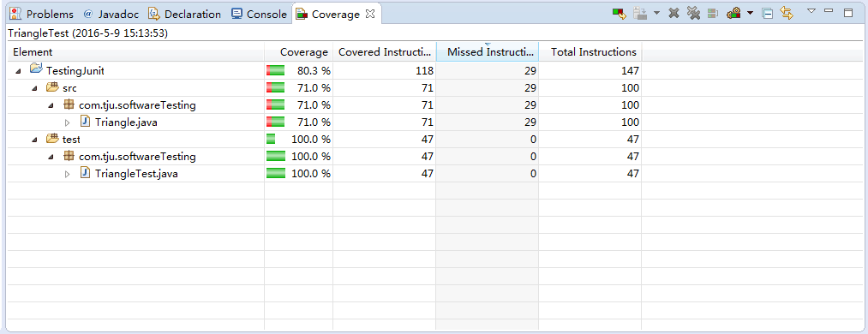
Task: Click missed 0 in TriangleTest.java row
Action: click(533, 174)
